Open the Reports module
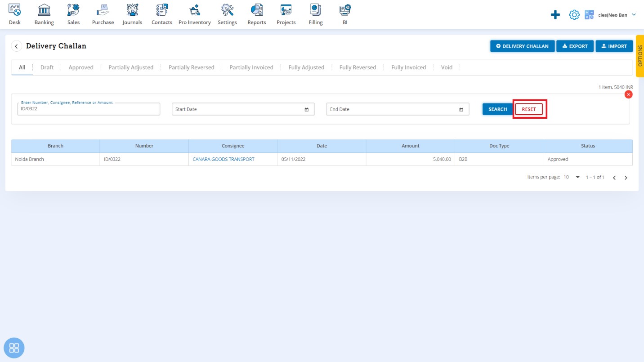The width and height of the screenshot is (644, 362). click(257, 14)
